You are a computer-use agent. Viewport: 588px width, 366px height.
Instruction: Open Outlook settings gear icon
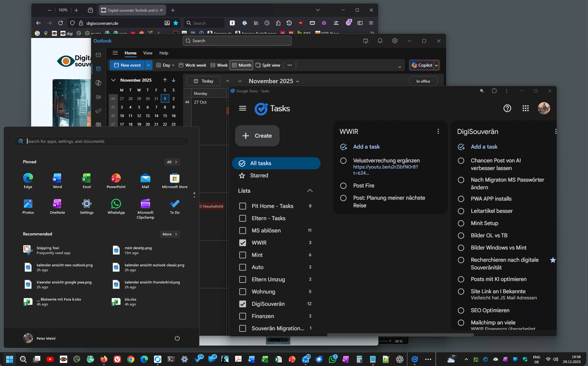point(395,41)
